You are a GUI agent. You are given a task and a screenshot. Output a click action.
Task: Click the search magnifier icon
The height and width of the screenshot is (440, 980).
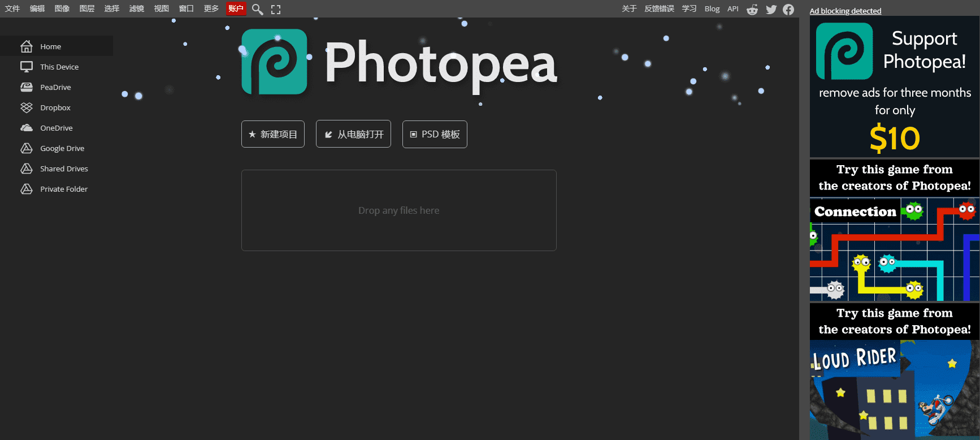257,9
